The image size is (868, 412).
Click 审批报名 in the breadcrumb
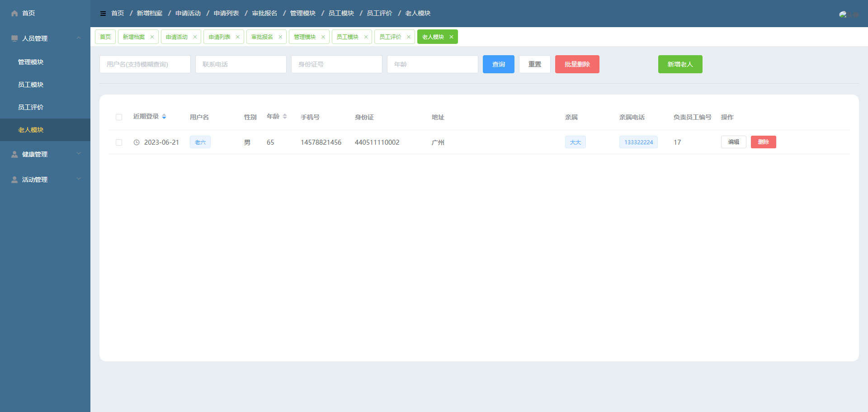tap(264, 13)
